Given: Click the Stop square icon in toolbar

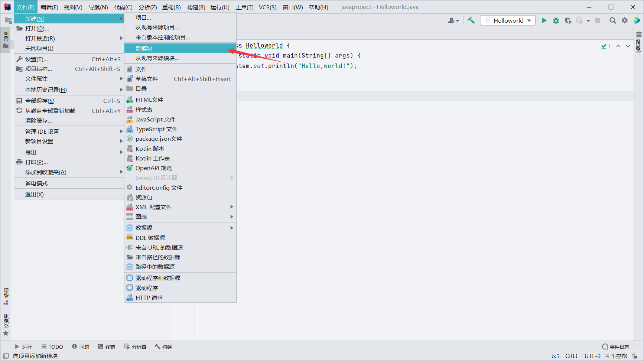Looking at the screenshot, I should point(598,20).
